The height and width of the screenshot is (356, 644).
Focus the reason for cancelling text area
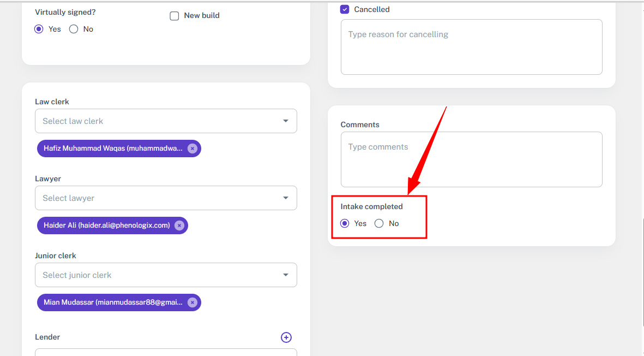click(472, 47)
